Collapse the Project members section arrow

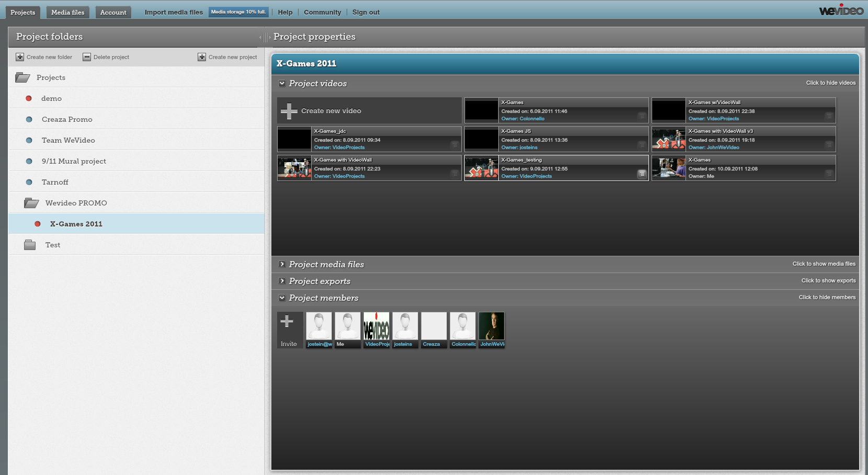point(282,298)
